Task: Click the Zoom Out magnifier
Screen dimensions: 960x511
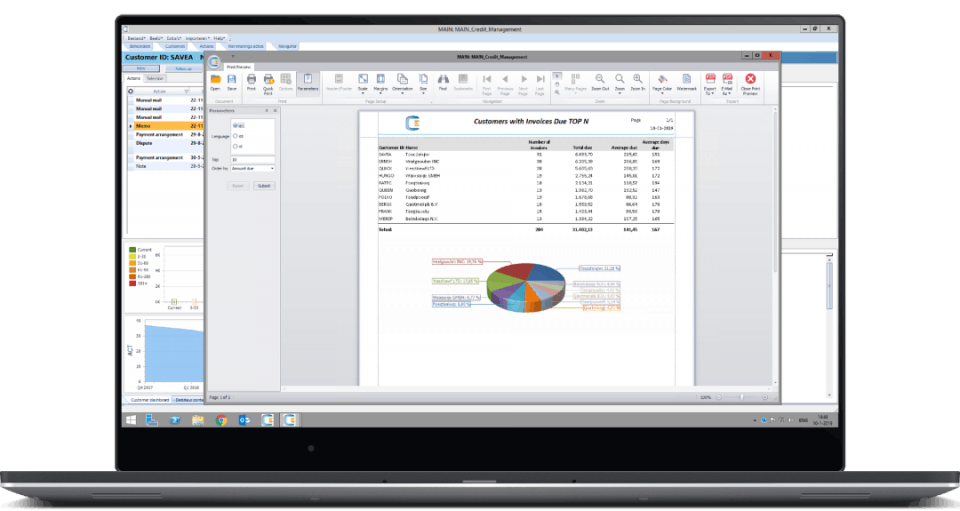Action: pos(600,83)
